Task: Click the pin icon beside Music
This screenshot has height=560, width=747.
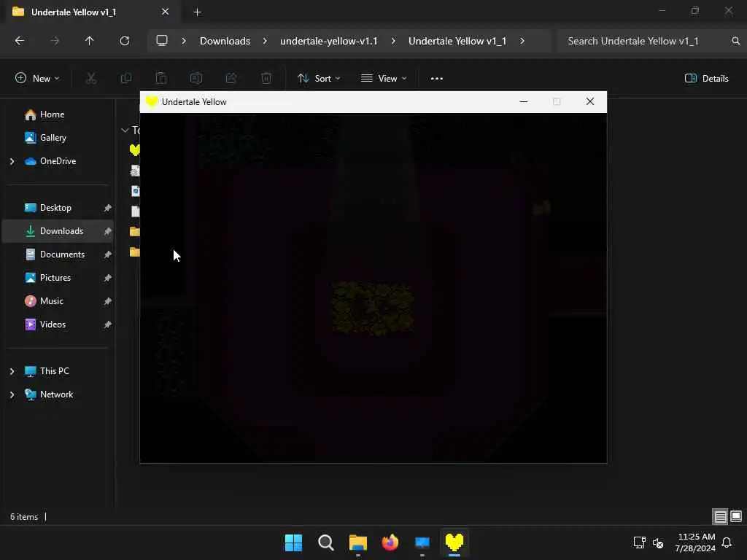Action: pyautogui.click(x=108, y=301)
